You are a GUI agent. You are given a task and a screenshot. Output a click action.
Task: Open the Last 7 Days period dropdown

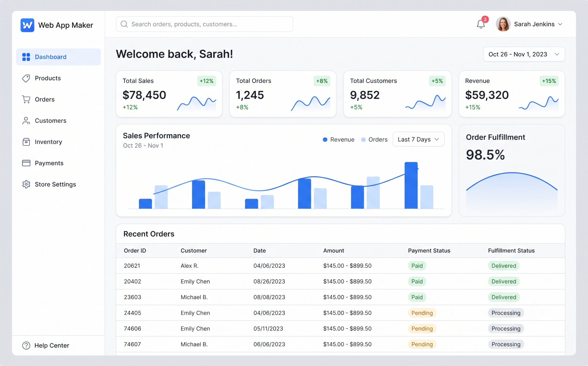(x=418, y=139)
